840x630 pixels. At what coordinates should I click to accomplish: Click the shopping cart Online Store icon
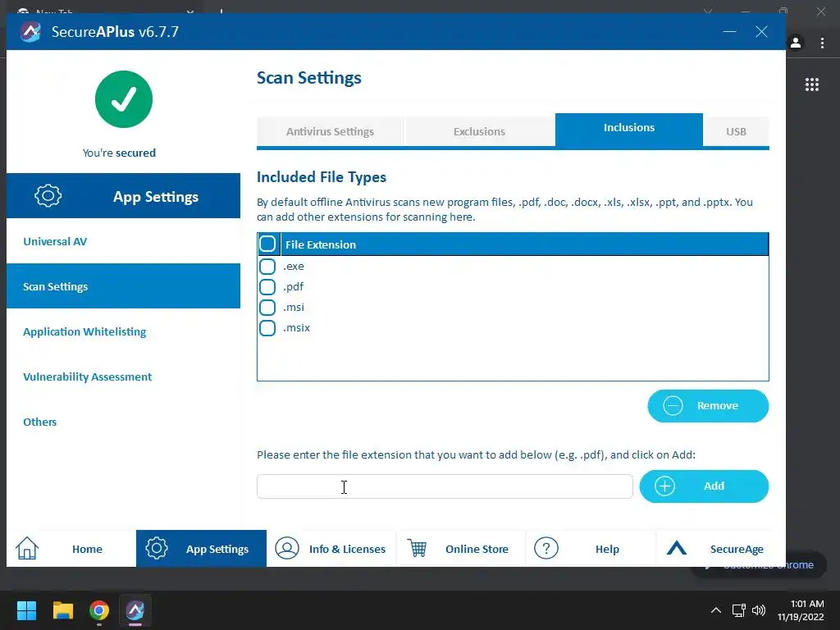pyautogui.click(x=417, y=549)
